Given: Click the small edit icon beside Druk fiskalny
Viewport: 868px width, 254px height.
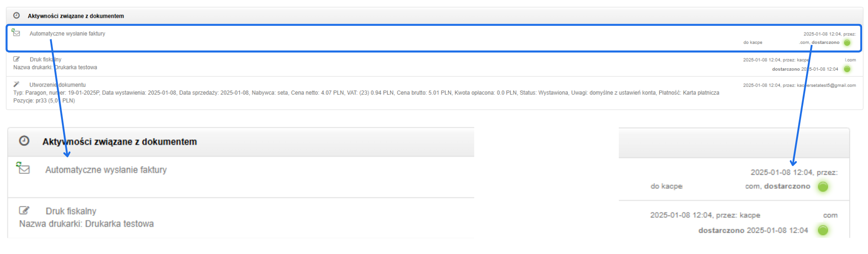Looking at the screenshot, I should click(x=17, y=59).
